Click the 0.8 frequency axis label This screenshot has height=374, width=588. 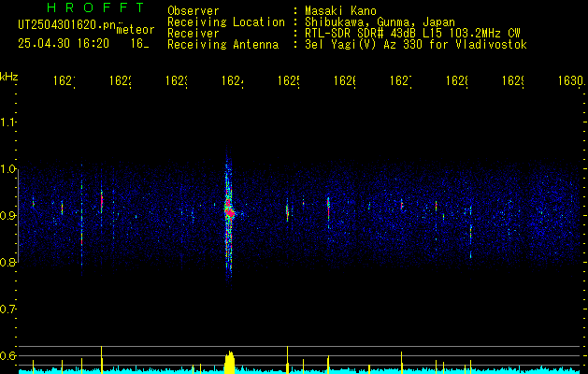[7, 262]
